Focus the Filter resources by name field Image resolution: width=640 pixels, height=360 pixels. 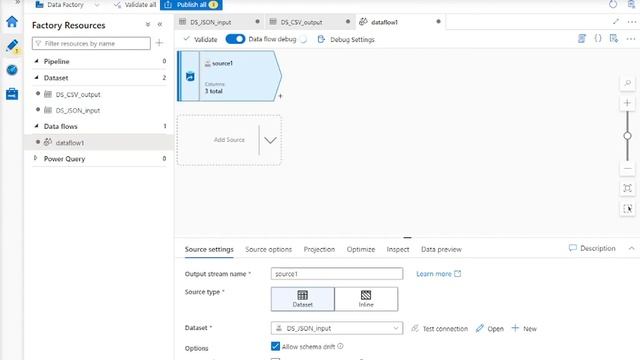click(x=91, y=43)
